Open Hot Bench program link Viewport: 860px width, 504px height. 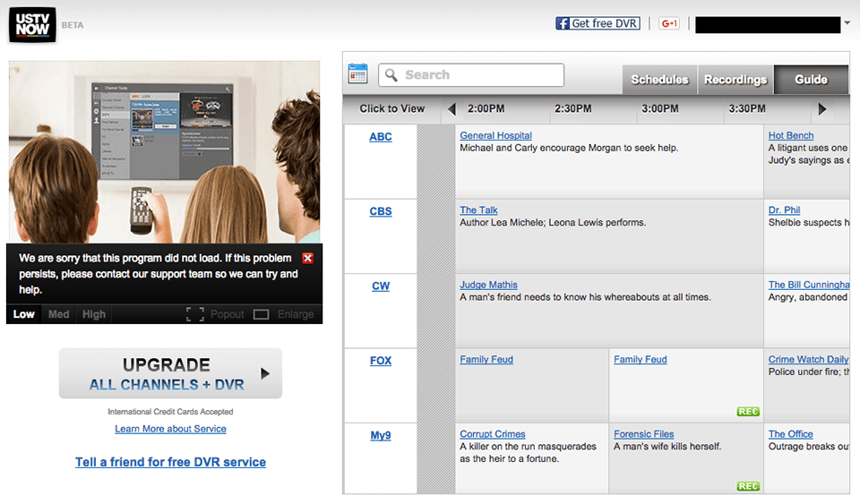(x=791, y=135)
